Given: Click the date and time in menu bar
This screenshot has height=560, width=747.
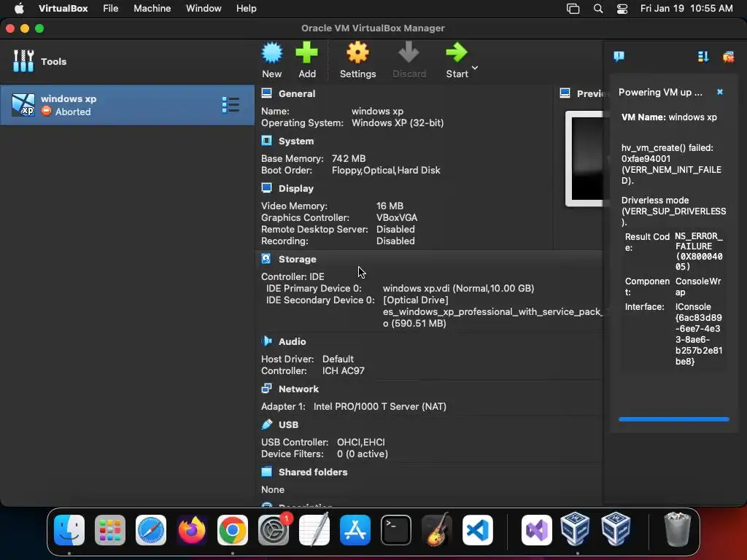Looking at the screenshot, I should coord(686,8).
